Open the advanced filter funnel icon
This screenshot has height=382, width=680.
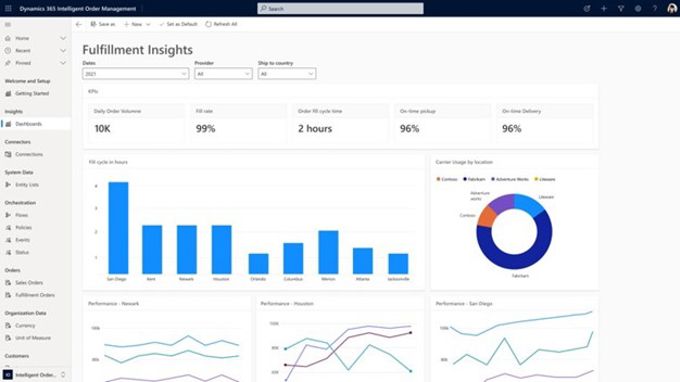[621, 8]
